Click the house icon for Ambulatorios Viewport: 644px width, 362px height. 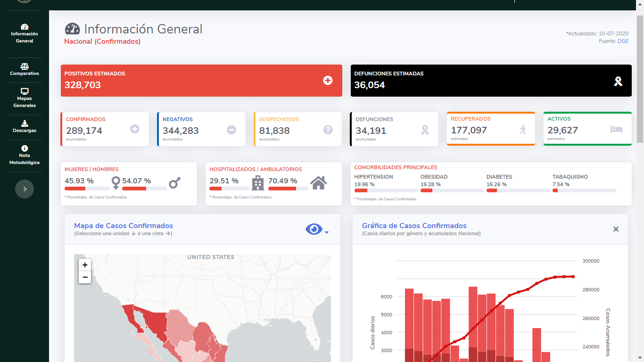pos(319,182)
